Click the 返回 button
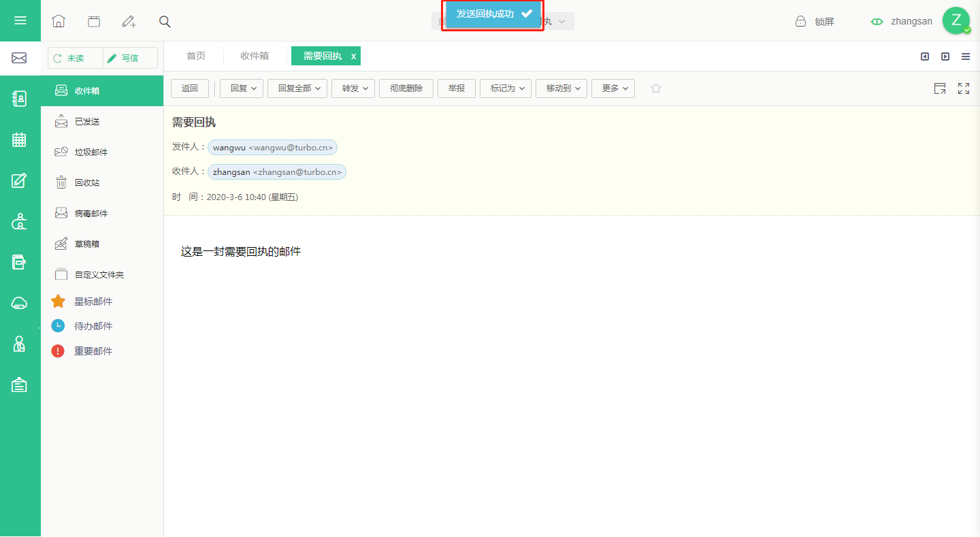Screen dimensions: 980x537 coord(190,88)
